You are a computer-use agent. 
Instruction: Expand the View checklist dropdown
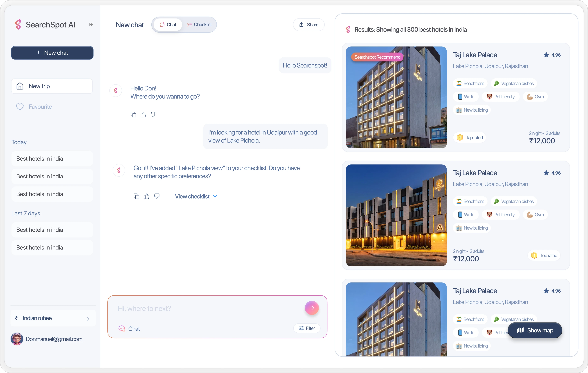tap(196, 196)
